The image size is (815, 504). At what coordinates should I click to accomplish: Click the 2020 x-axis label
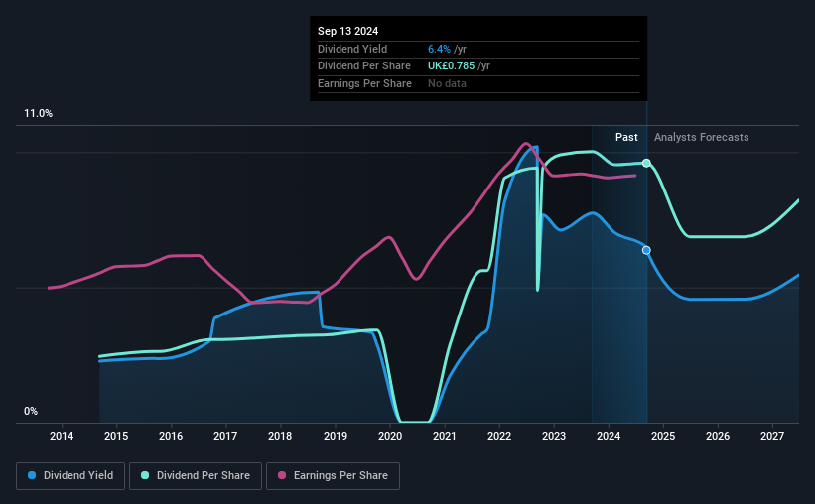[x=390, y=436]
